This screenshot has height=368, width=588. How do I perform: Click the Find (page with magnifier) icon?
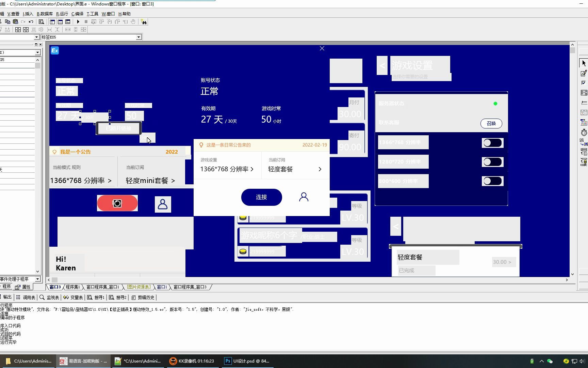coord(41,22)
